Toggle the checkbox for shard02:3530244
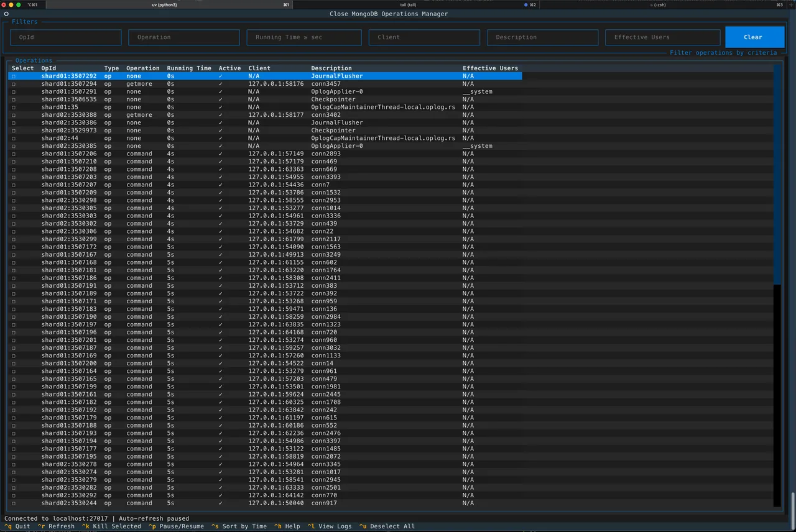 pyautogui.click(x=14, y=503)
